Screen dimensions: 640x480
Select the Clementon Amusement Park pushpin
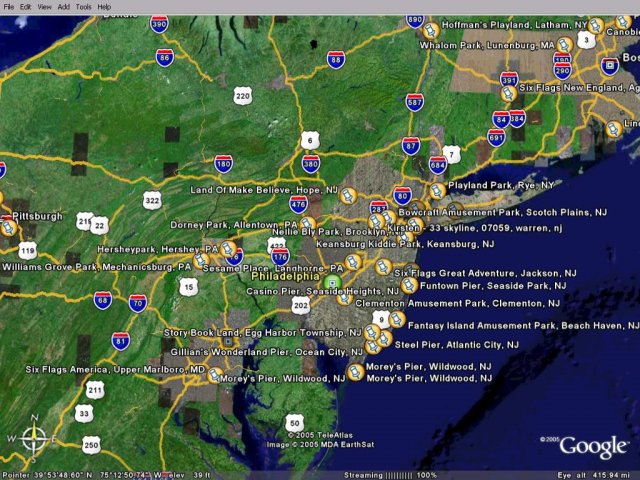344,298
